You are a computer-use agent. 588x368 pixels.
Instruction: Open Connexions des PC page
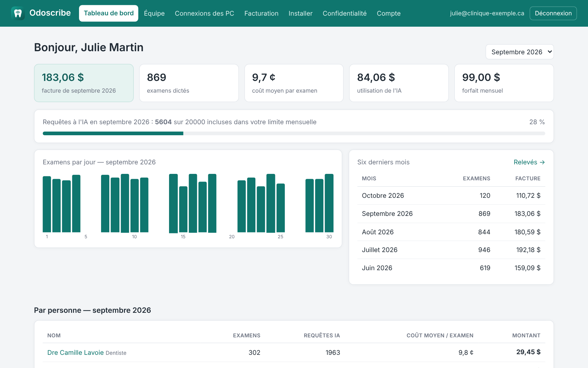click(x=204, y=13)
